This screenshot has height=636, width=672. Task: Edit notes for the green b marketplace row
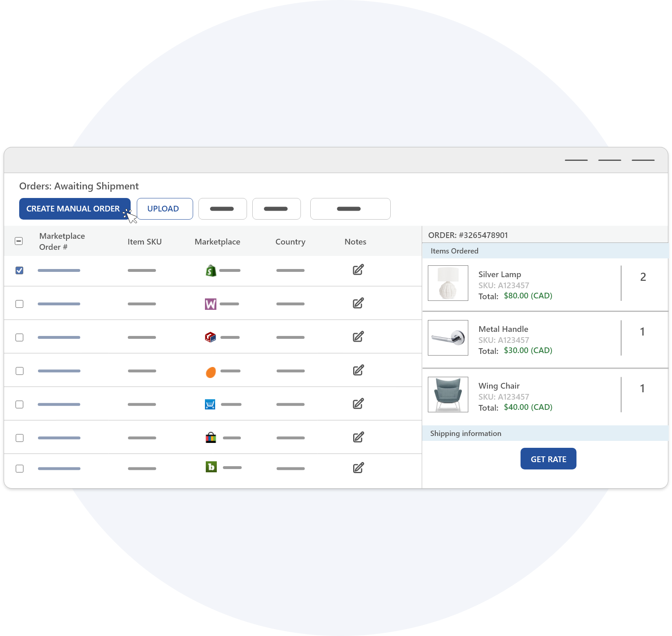(358, 468)
